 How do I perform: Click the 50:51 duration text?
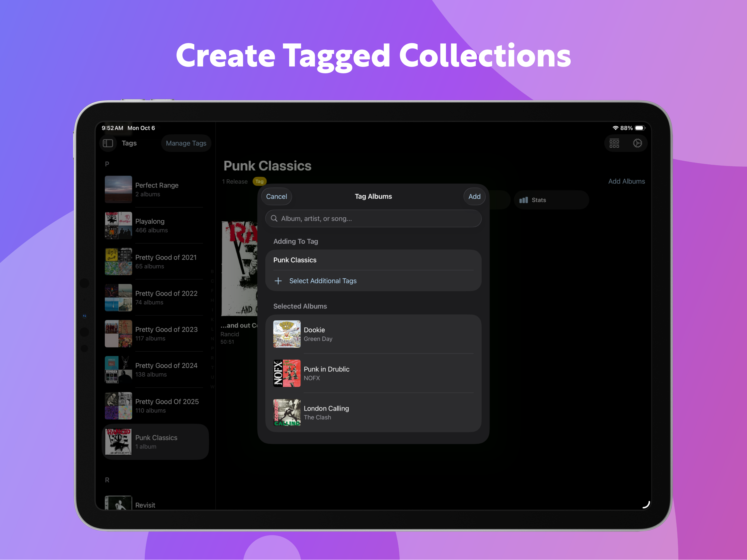(227, 342)
